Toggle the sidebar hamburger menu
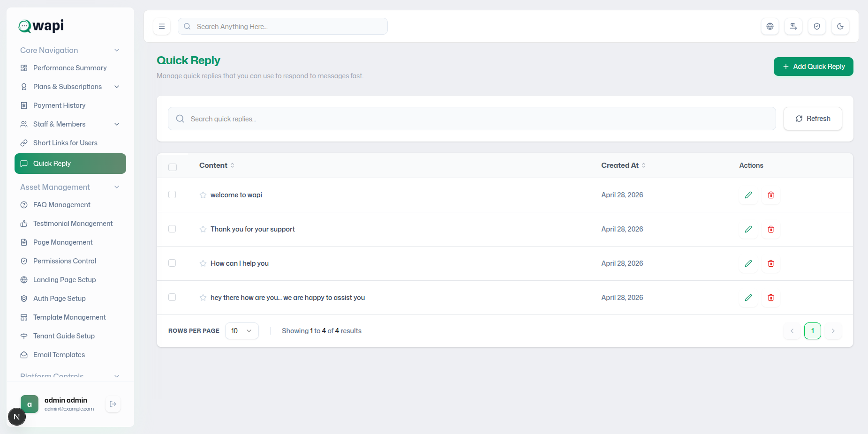The width and height of the screenshot is (868, 434). click(162, 26)
